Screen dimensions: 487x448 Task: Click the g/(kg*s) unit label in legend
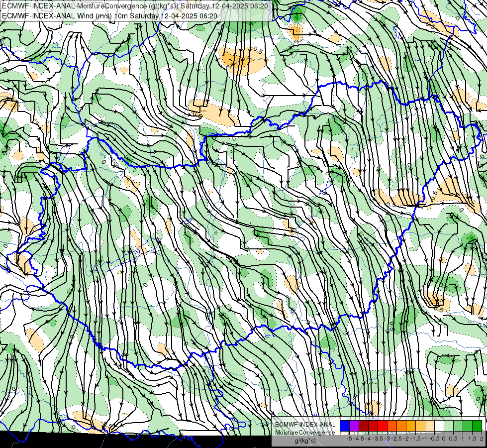305,441
